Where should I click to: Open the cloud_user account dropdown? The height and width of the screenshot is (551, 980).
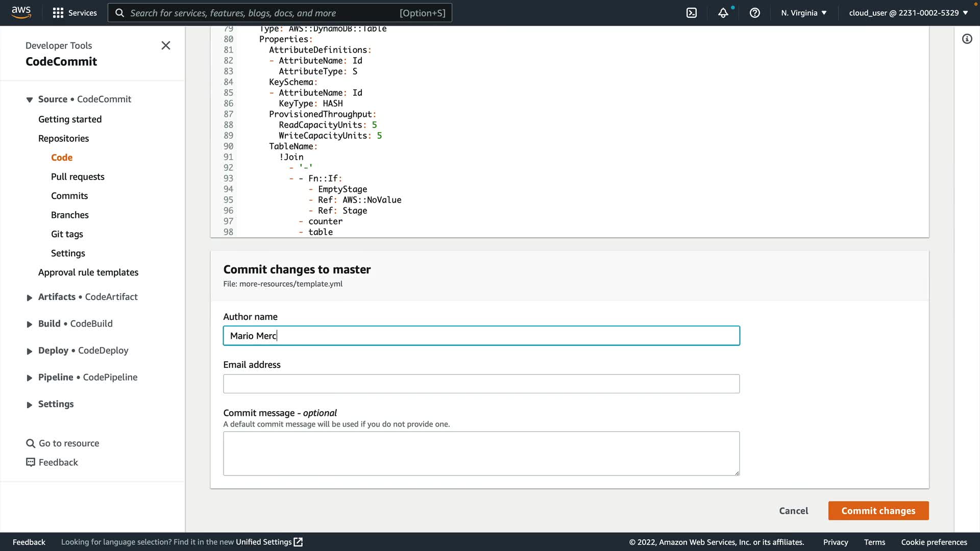[908, 13]
